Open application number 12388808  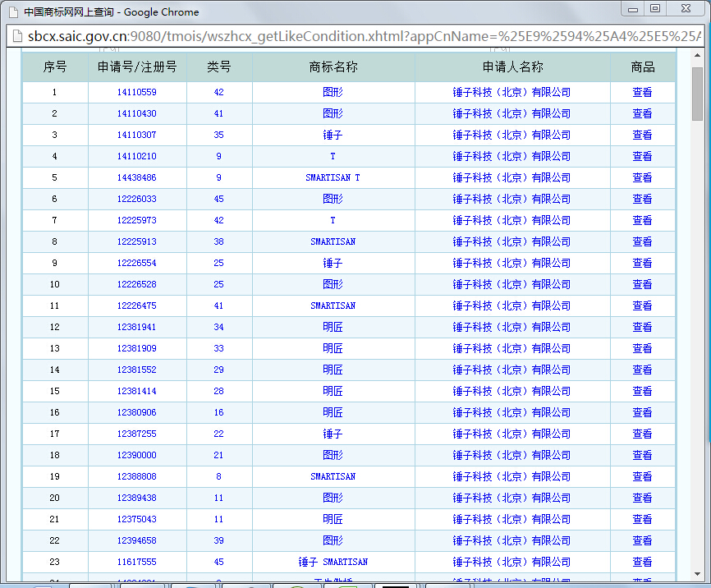[x=137, y=476]
